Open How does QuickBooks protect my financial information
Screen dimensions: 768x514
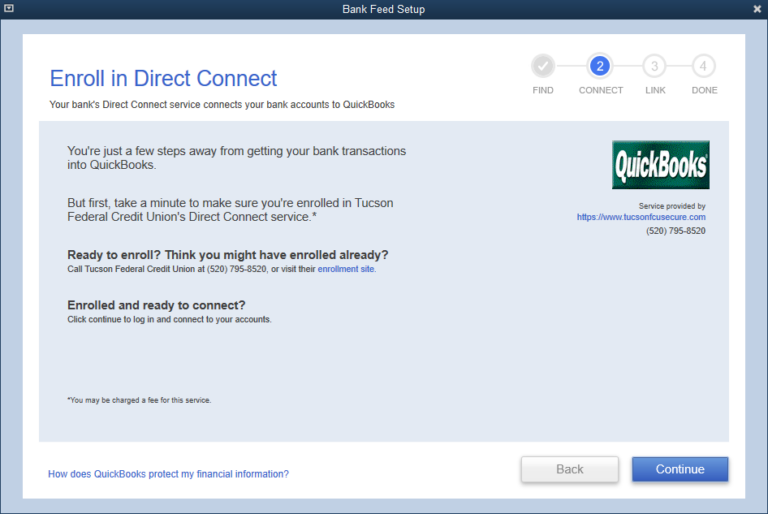pyautogui.click(x=168, y=474)
